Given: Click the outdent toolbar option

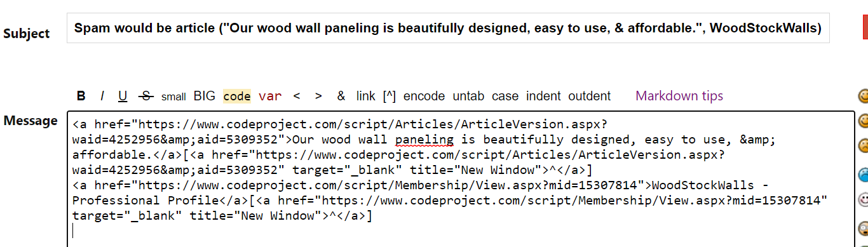Looking at the screenshot, I should 589,97.
